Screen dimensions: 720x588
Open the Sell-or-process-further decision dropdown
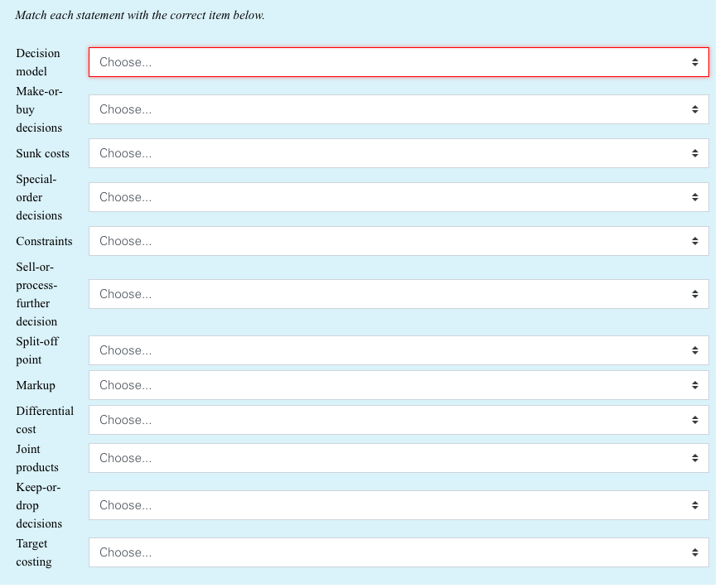[x=399, y=293]
